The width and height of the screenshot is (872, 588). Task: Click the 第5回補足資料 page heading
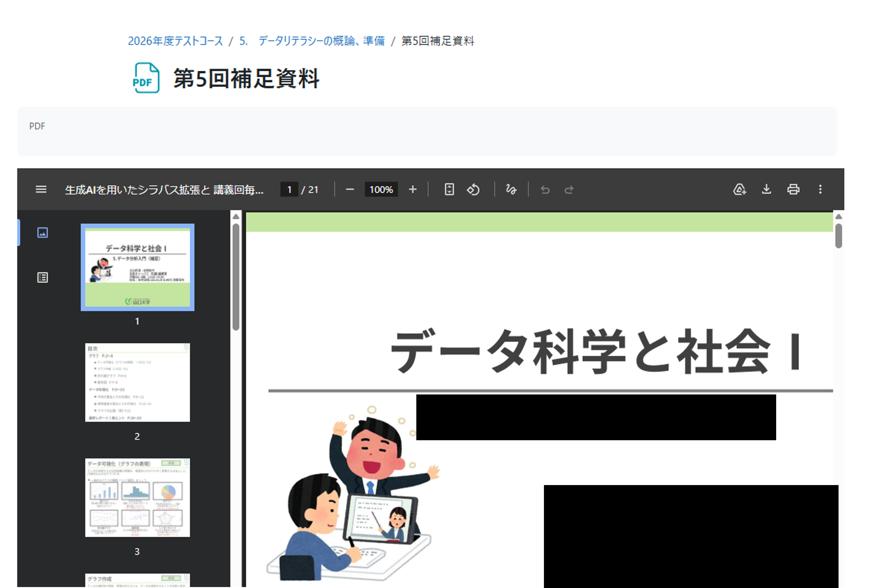point(246,78)
